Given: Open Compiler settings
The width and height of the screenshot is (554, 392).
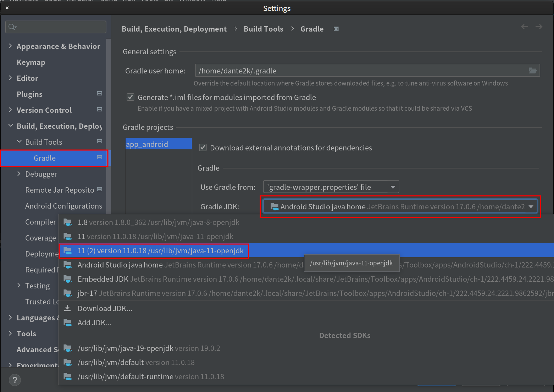Looking at the screenshot, I should point(40,222).
